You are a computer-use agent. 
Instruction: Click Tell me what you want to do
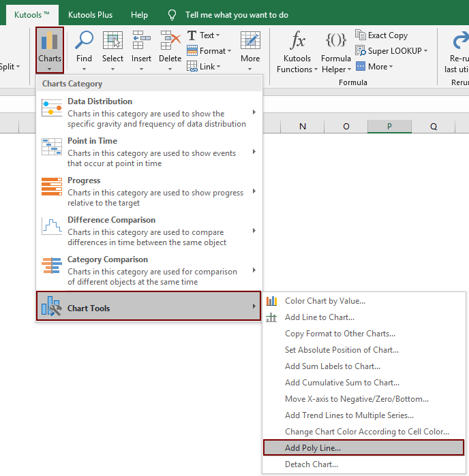click(x=237, y=15)
